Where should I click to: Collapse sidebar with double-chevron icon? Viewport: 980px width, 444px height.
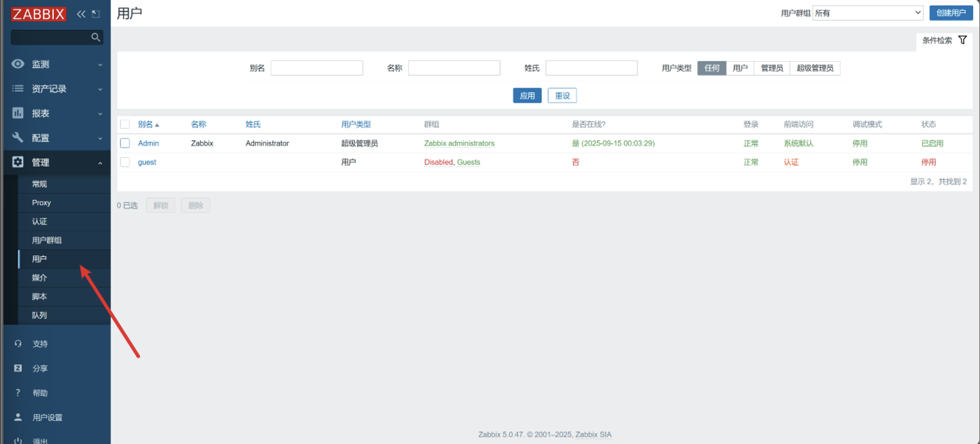[81, 14]
